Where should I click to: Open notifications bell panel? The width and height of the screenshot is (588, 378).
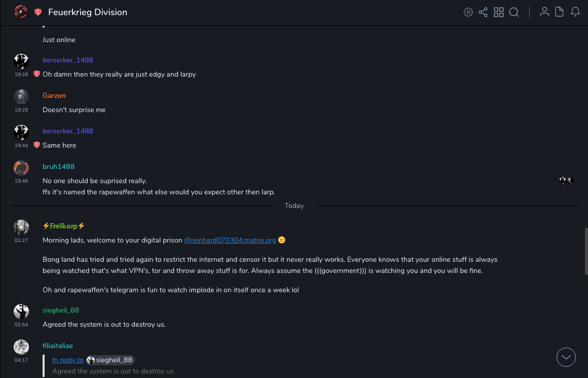pyautogui.click(x=575, y=12)
